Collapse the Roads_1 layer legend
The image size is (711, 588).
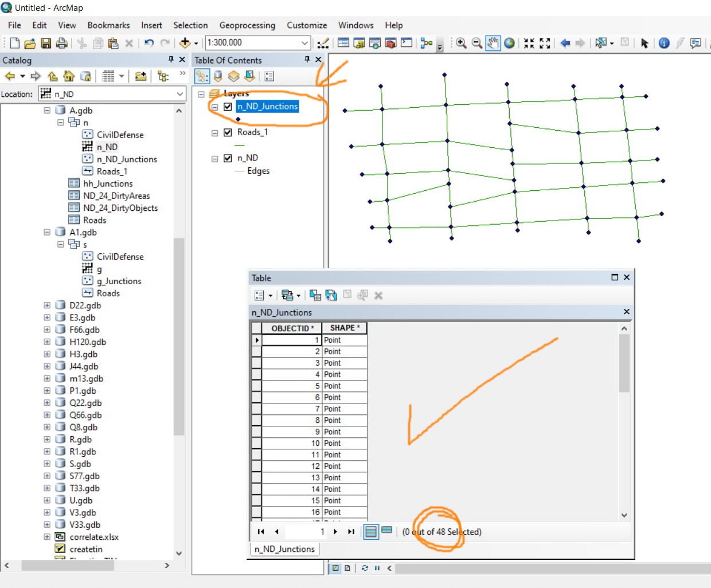click(214, 133)
